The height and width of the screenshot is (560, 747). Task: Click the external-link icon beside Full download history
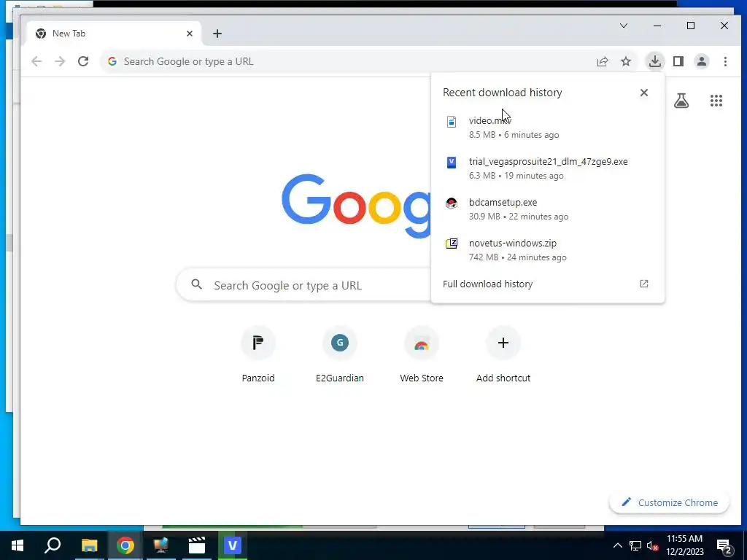click(x=643, y=284)
